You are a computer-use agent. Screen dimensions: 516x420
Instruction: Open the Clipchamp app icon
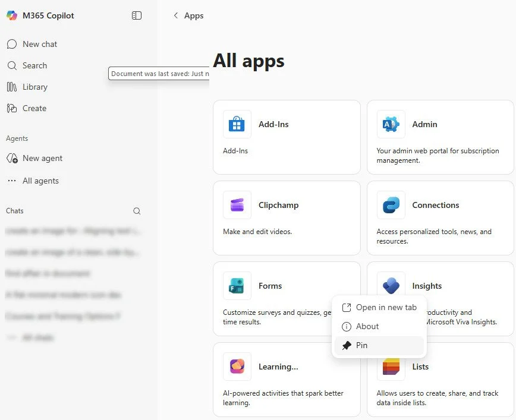click(x=237, y=205)
